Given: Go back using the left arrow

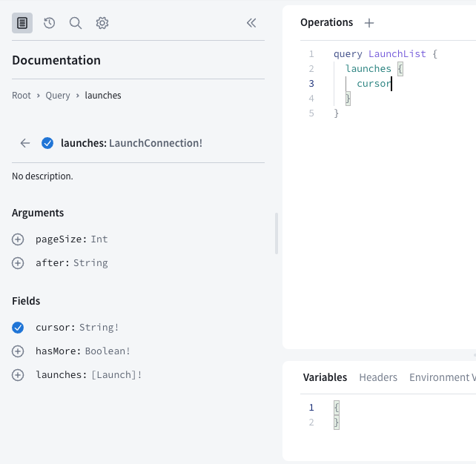Looking at the screenshot, I should 25,143.
